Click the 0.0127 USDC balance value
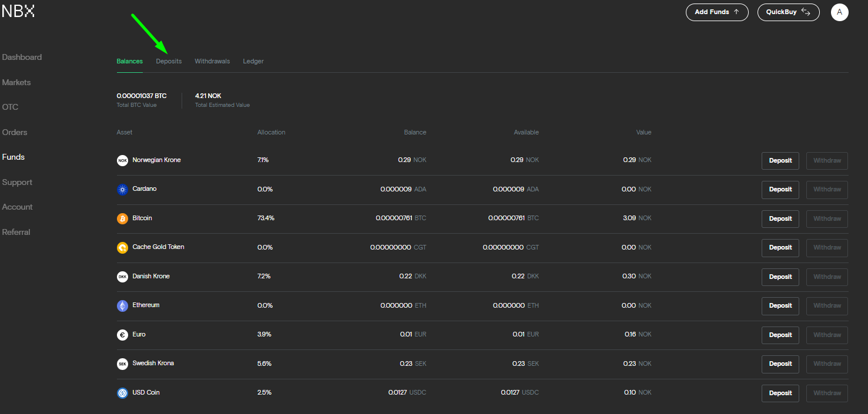 click(407, 392)
